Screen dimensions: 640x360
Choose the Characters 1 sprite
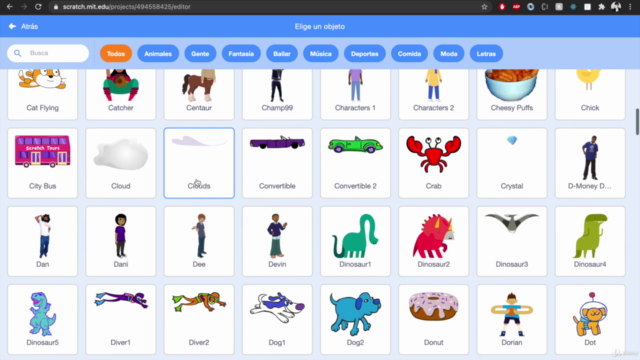(356, 94)
